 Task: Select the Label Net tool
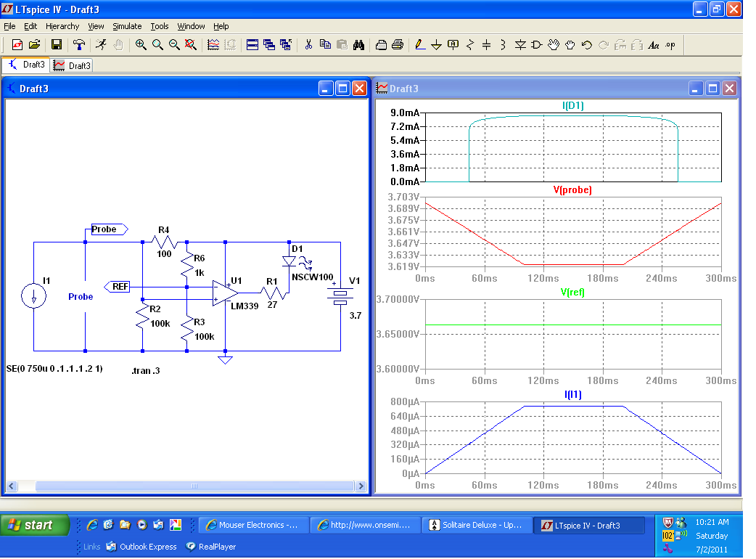click(453, 45)
